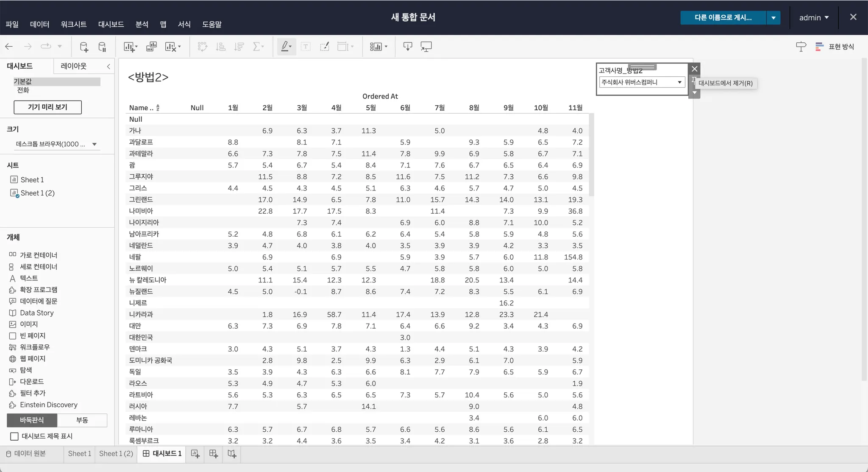The height and width of the screenshot is (472, 868).
Task: Open the 분석 menu
Action: pyautogui.click(x=142, y=24)
